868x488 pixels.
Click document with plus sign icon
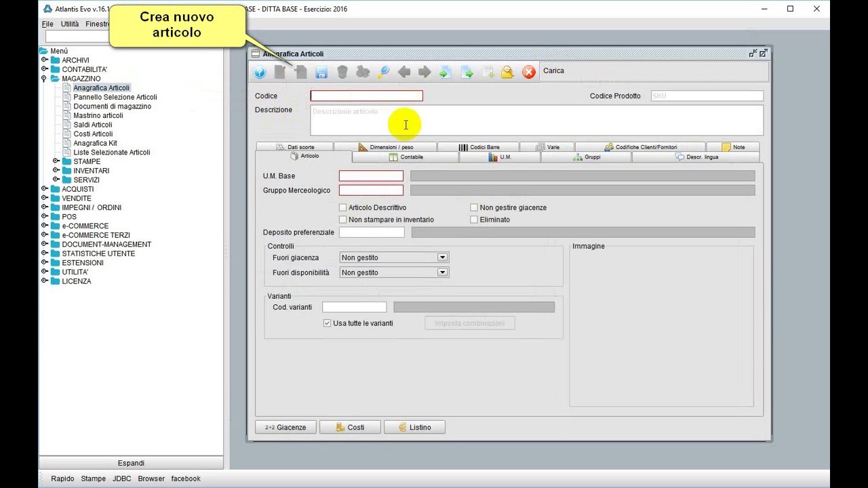coord(487,72)
